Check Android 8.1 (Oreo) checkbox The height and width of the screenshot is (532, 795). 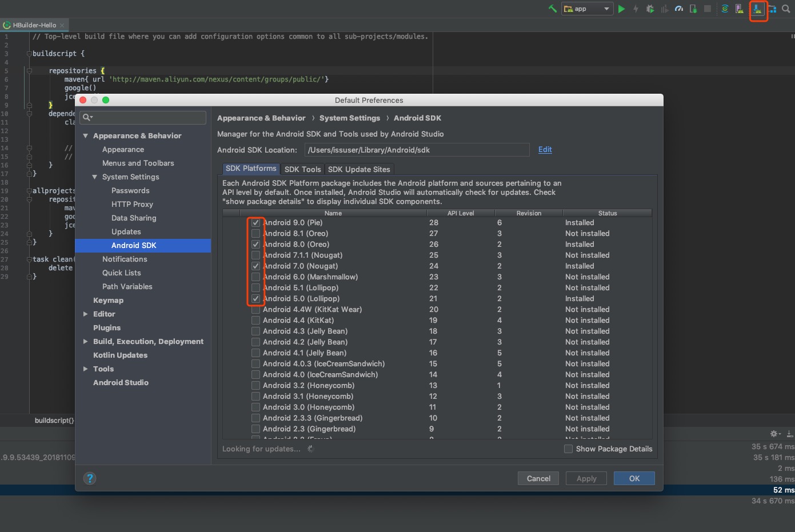[255, 233]
